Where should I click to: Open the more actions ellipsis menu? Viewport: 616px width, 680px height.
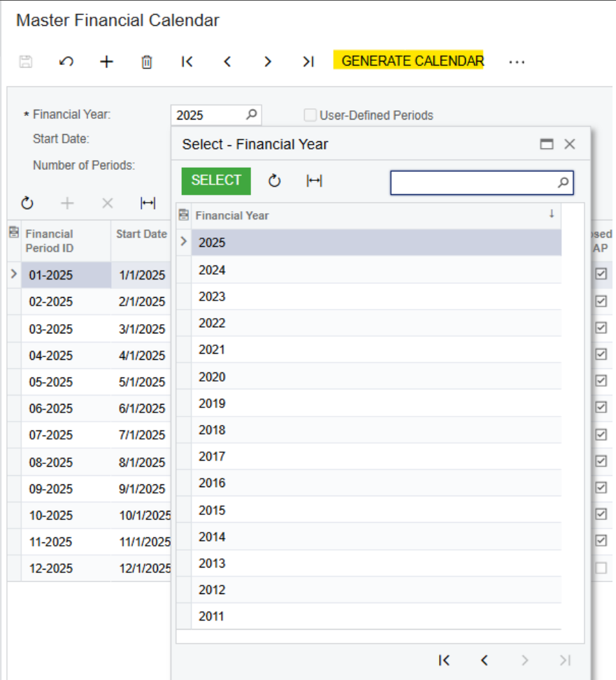(517, 62)
